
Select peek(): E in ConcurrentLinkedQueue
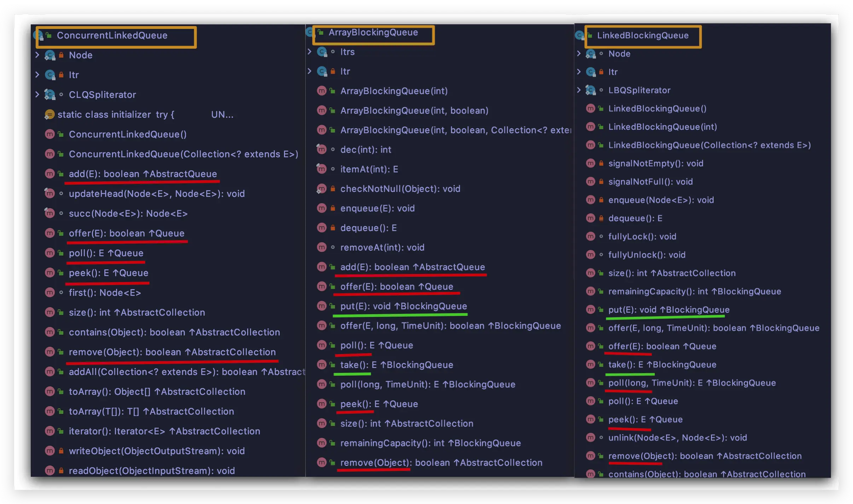(x=109, y=273)
